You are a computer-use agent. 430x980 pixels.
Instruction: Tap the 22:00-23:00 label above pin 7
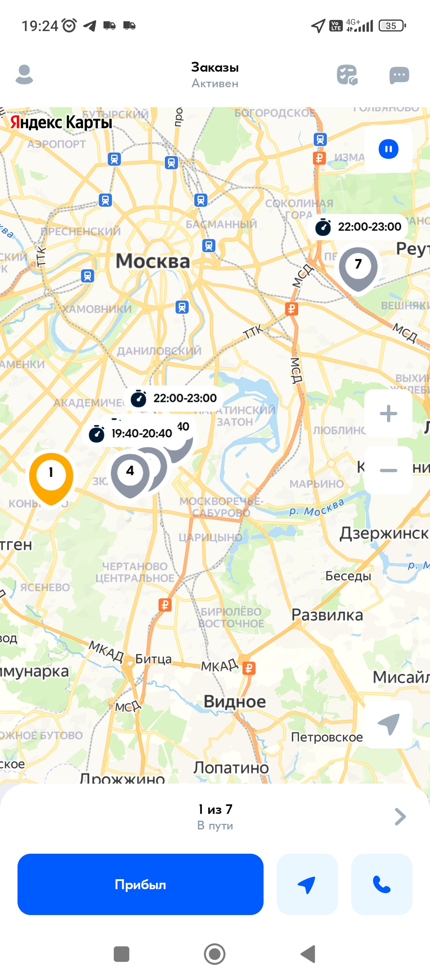[x=358, y=227]
